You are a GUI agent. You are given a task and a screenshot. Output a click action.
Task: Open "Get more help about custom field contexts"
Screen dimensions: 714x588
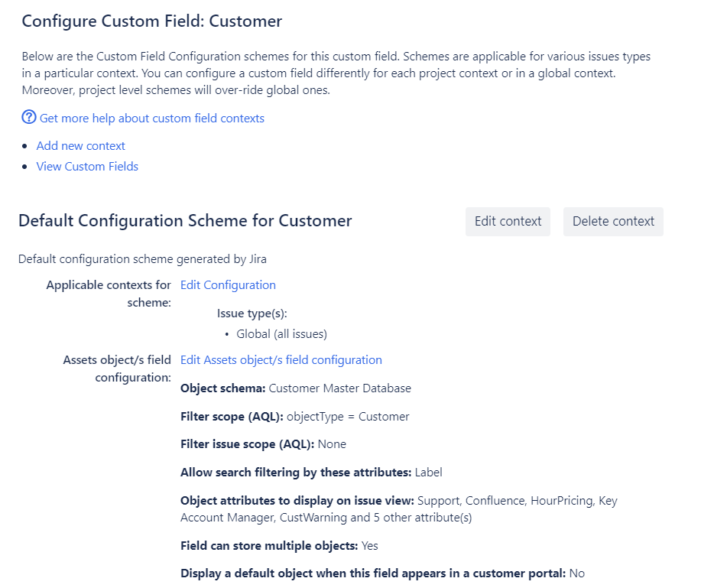151,118
